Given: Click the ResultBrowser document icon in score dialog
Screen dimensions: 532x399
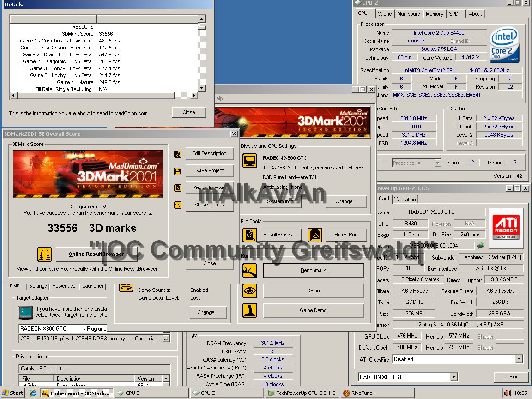Looking at the screenshot, I should [x=178, y=188].
